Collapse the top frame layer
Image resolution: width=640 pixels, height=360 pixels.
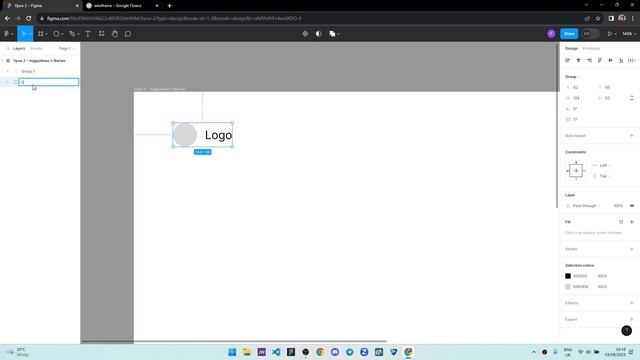(3, 60)
